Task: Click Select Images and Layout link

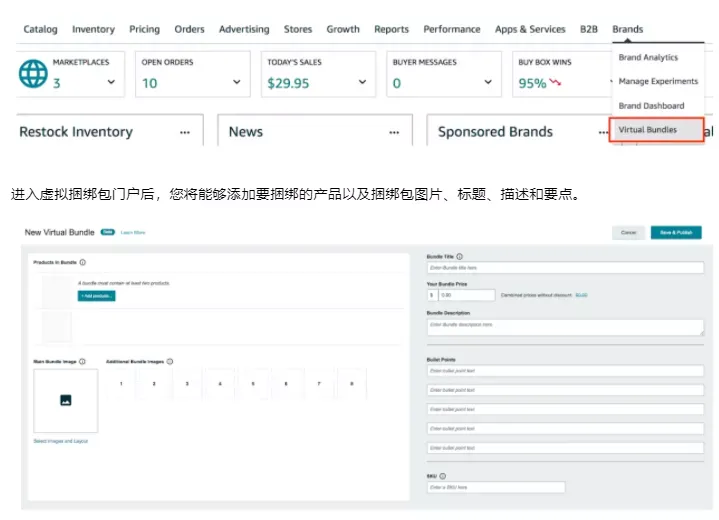Action: tap(61, 441)
